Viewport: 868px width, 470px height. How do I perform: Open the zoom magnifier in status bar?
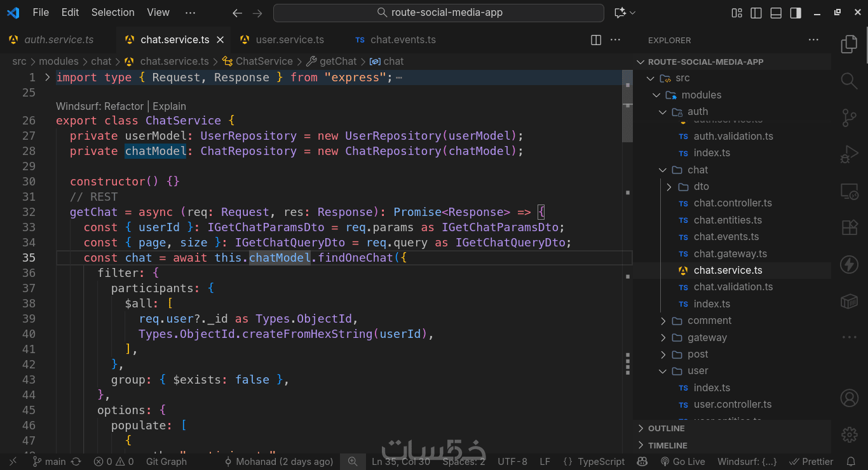pyautogui.click(x=353, y=462)
